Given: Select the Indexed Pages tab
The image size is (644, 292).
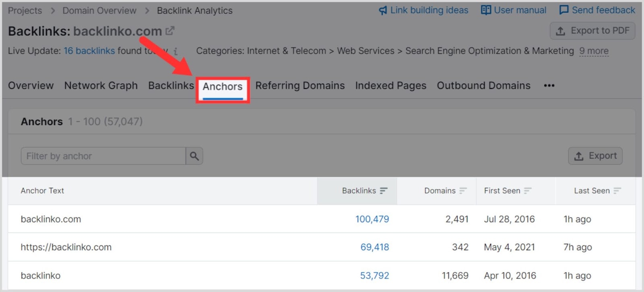Looking at the screenshot, I should 390,86.
